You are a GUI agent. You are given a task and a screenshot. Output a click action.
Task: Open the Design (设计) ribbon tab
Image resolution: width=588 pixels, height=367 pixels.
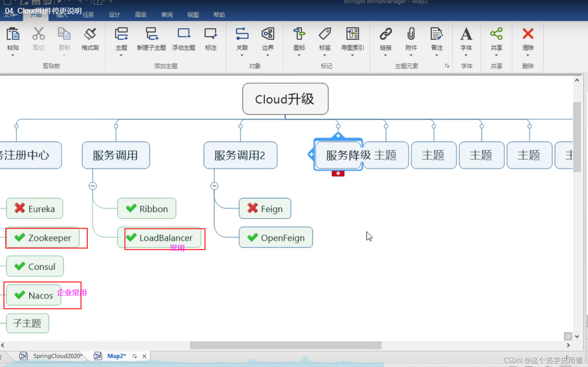tap(114, 15)
